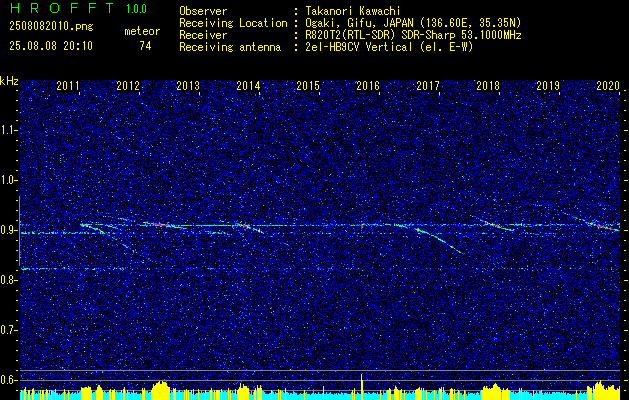Click the meteor label
This screenshot has width=629, height=400.
(142, 32)
